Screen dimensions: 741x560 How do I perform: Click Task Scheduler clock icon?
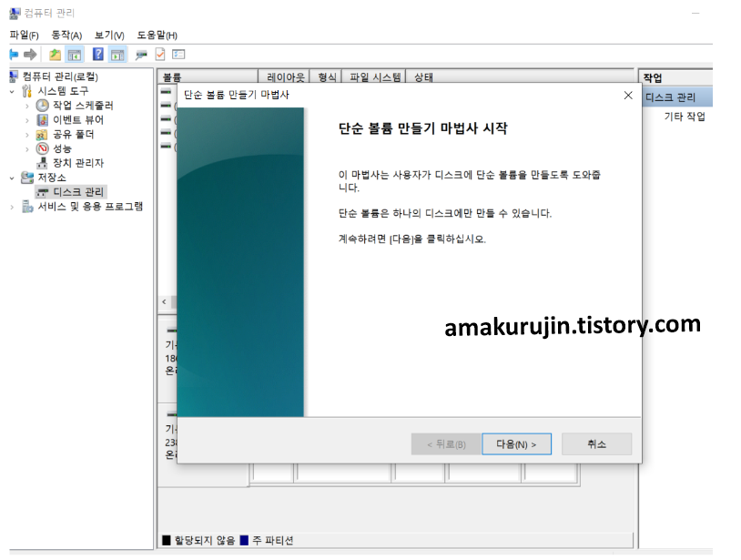coord(43,106)
